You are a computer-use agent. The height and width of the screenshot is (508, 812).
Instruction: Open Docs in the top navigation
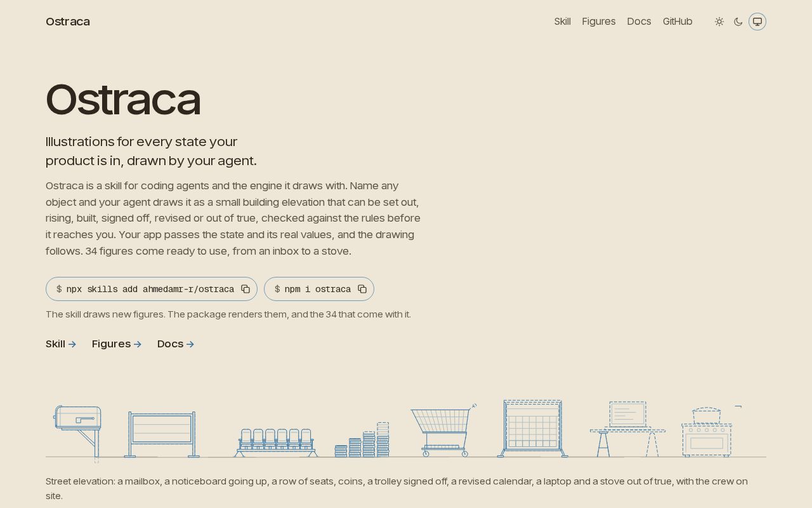[x=639, y=22]
